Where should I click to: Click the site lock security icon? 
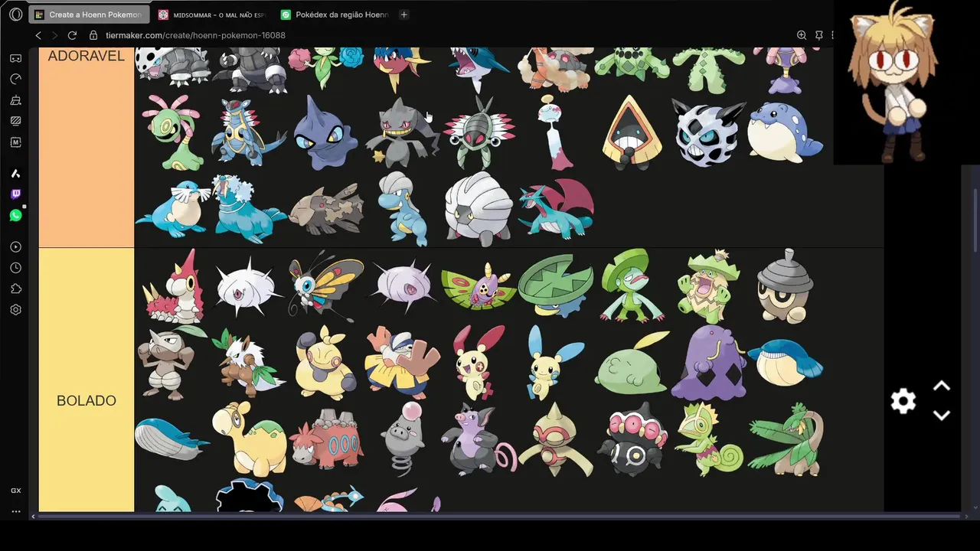tap(93, 35)
